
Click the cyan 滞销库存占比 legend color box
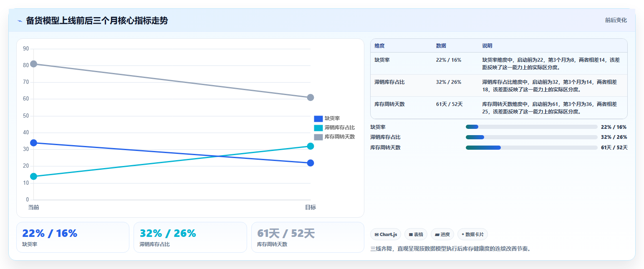318,128
